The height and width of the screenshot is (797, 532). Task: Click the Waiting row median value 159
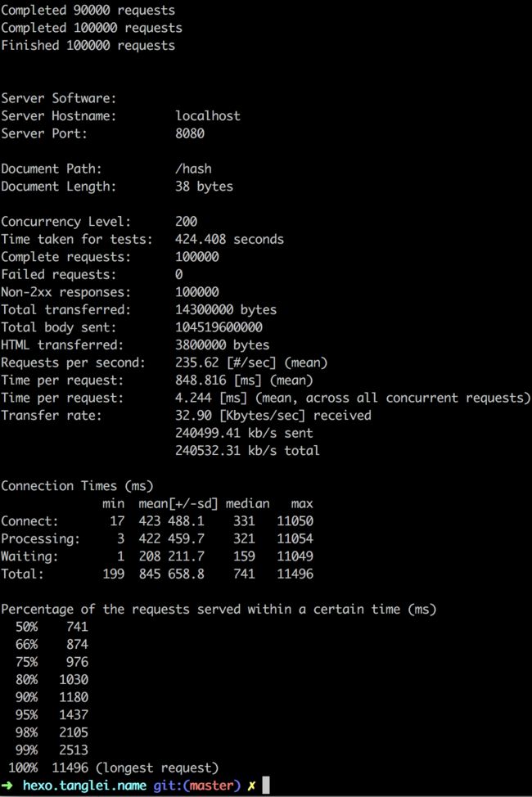click(244, 556)
